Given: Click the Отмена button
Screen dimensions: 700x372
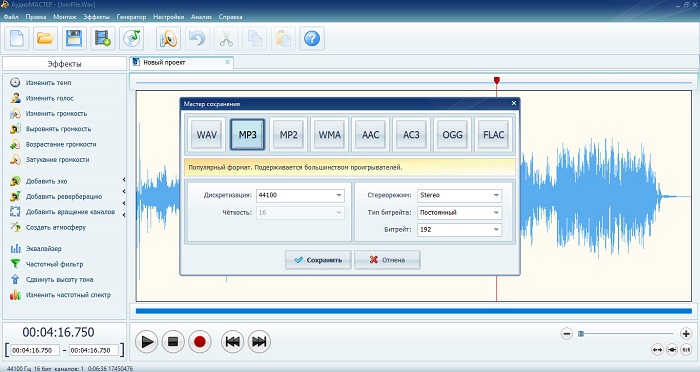Looking at the screenshot, I should point(387,260).
